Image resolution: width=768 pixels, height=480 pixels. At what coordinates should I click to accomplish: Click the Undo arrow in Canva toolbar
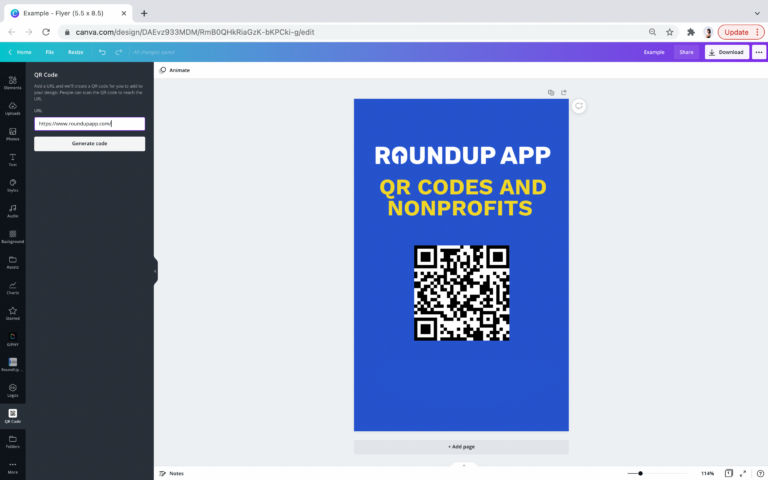point(102,52)
